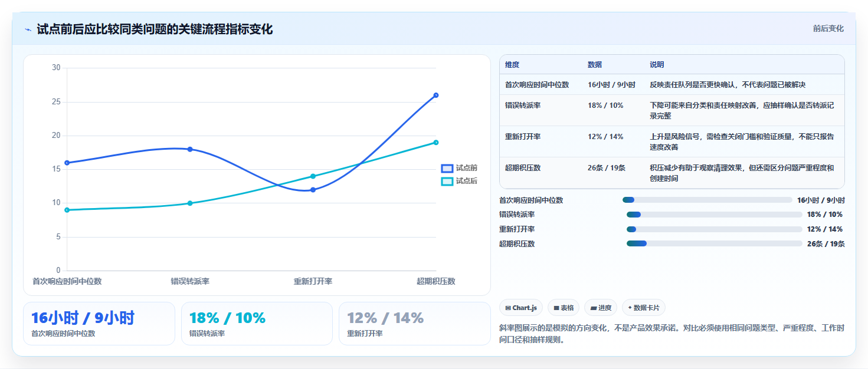Select the Chart.js tag chip
Image resolution: width=868 pixels, height=369 pixels.
[521, 308]
